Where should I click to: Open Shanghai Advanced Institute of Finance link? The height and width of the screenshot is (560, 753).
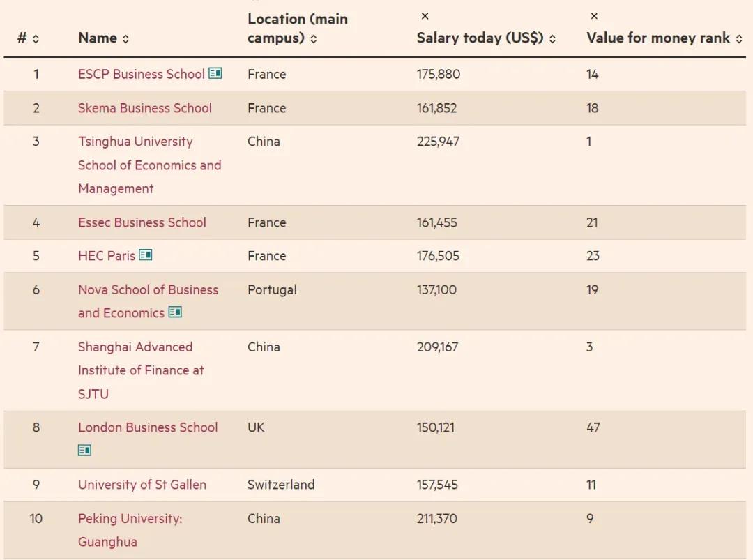click(141, 370)
